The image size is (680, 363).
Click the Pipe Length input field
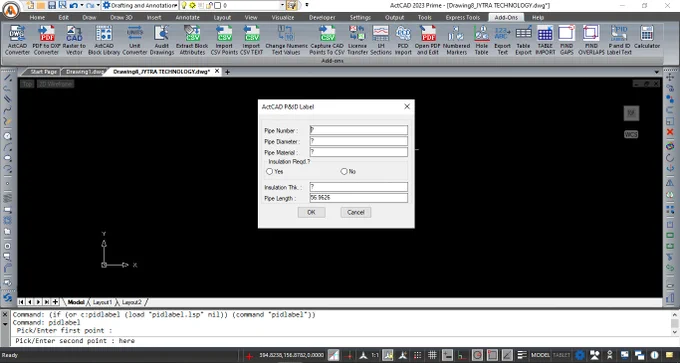pyautogui.click(x=358, y=198)
